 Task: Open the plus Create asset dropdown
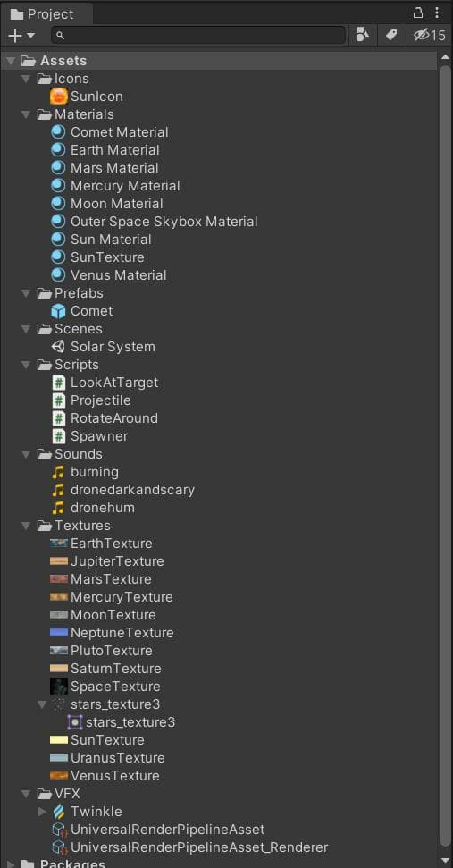pos(21,36)
